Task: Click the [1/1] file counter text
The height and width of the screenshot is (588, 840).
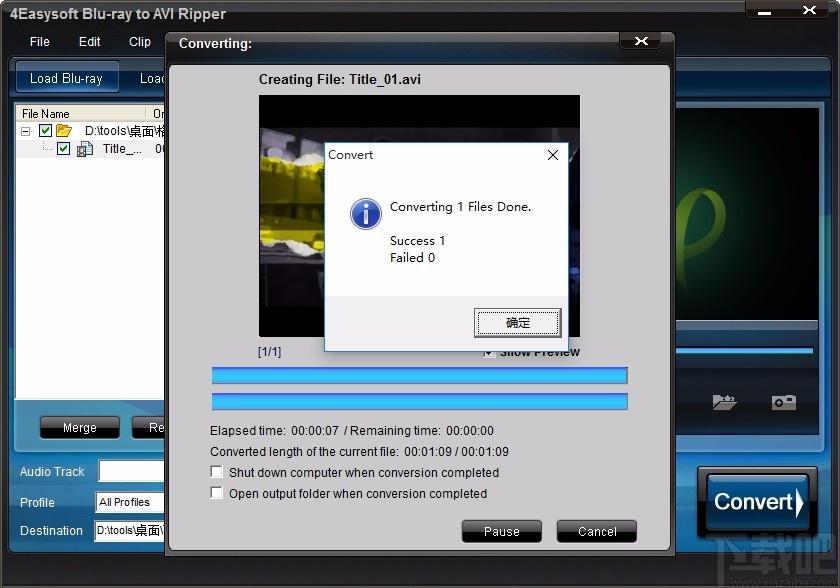Action: pyautogui.click(x=269, y=352)
